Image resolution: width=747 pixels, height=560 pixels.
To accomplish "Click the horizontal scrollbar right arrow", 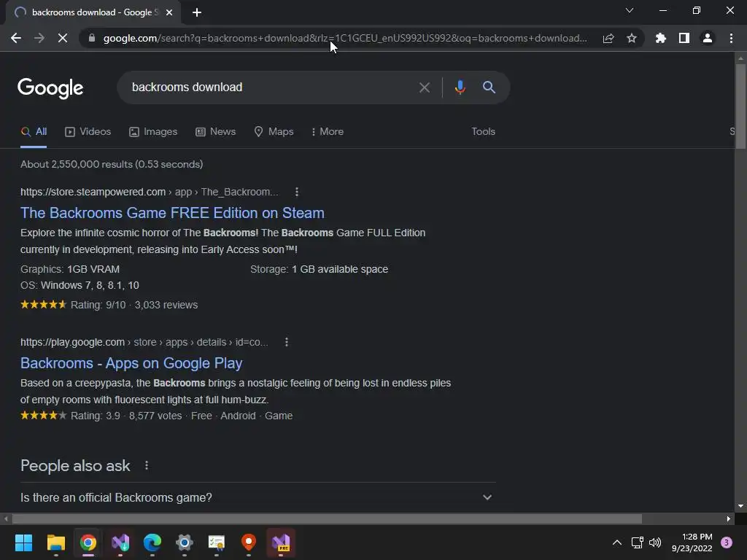I will click(729, 518).
